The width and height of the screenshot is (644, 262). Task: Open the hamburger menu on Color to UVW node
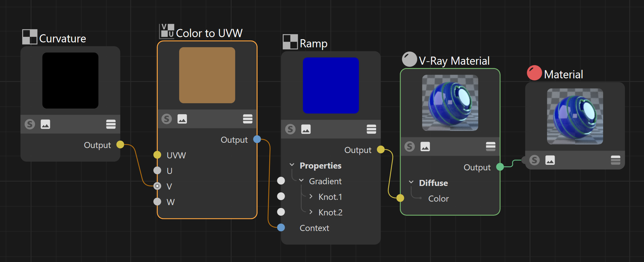(x=248, y=119)
